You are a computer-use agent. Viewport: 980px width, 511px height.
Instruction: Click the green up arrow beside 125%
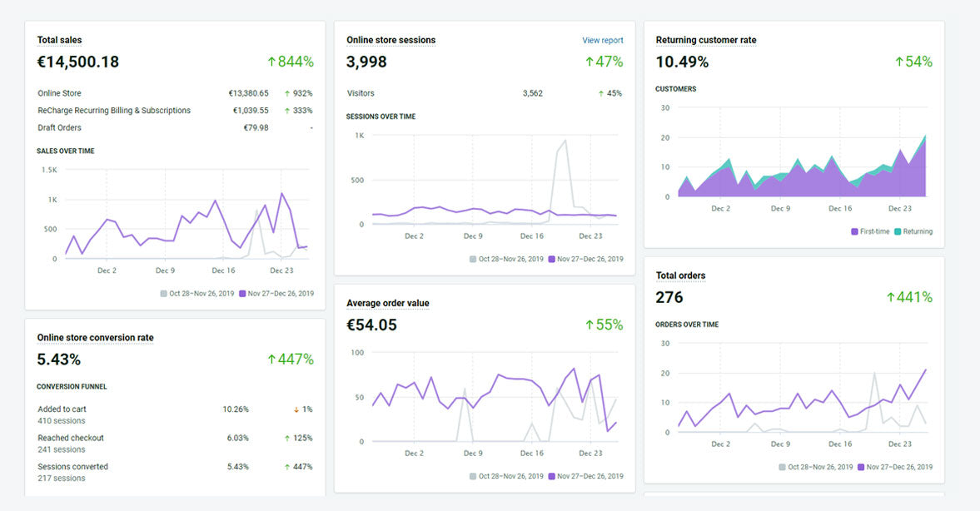(287, 439)
